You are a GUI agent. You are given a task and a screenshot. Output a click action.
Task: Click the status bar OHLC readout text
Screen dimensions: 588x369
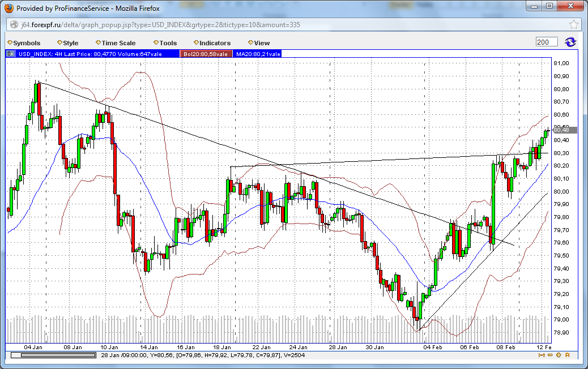click(203, 355)
